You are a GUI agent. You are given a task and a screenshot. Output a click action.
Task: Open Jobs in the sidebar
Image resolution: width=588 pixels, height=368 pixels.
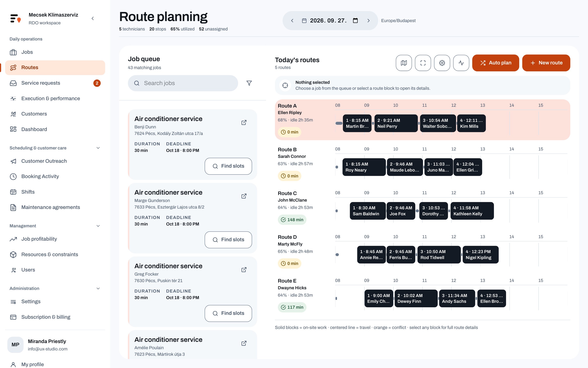click(x=55, y=52)
